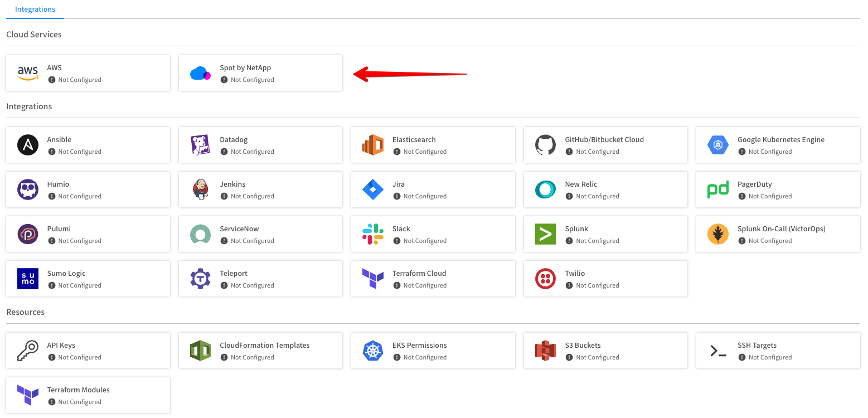
Task: Select the Twilio red circle icon
Action: click(x=545, y=279)
